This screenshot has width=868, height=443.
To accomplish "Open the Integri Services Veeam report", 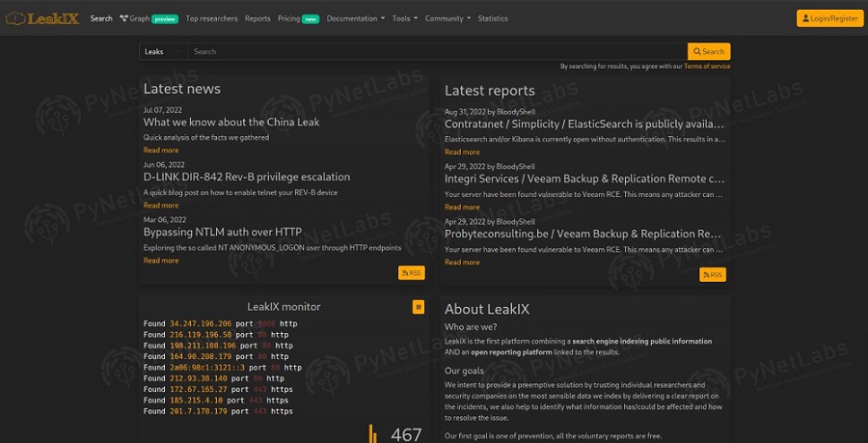I will click(x=584, y=179).
